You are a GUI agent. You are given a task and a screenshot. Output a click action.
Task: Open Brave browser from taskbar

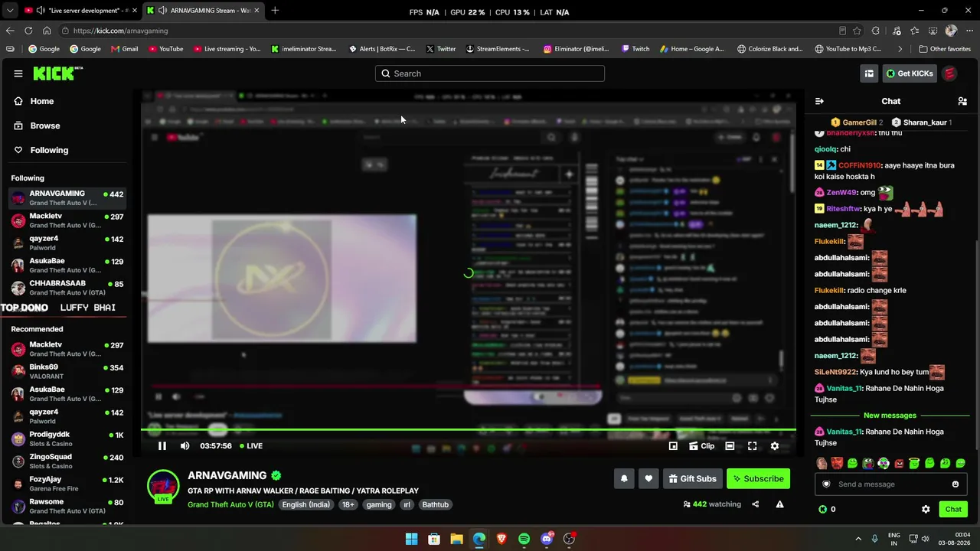(501, 539)
